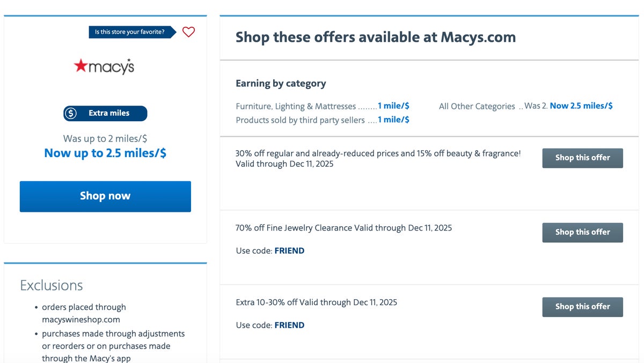This screenshot has width=644, height=363.
Task: Click 'Now up to 2.5 miles/$' rate text
Action: coord(105,152)
